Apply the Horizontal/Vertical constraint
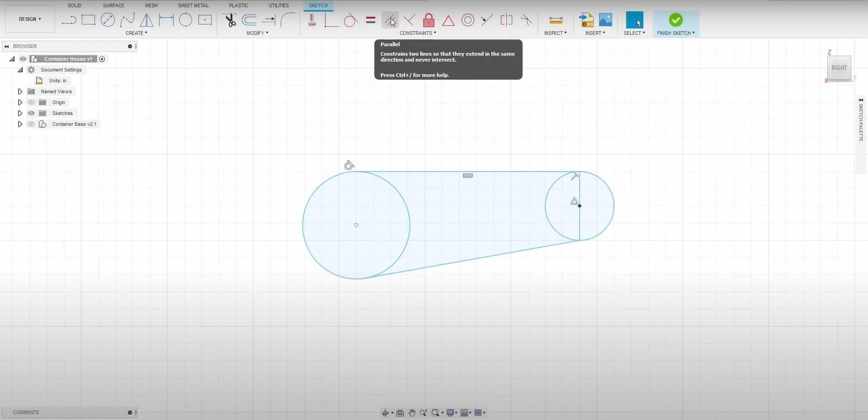Image resolution: width=868 pixels, height=420 pixels. (312, 20)
